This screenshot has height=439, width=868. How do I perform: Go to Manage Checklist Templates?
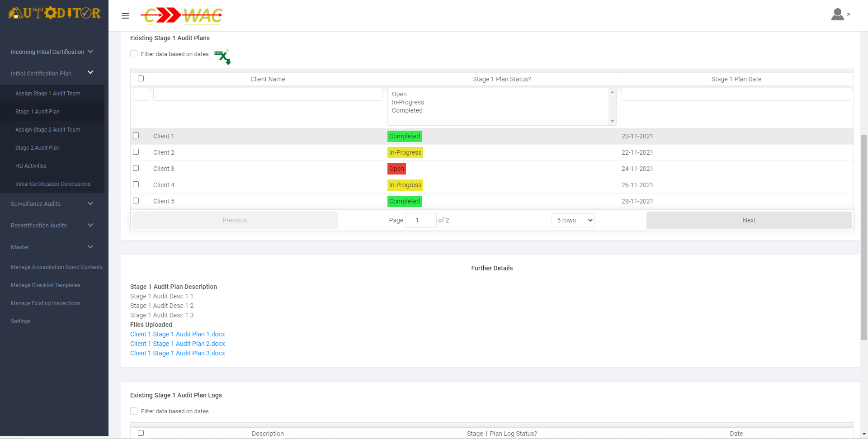[46, 285]
